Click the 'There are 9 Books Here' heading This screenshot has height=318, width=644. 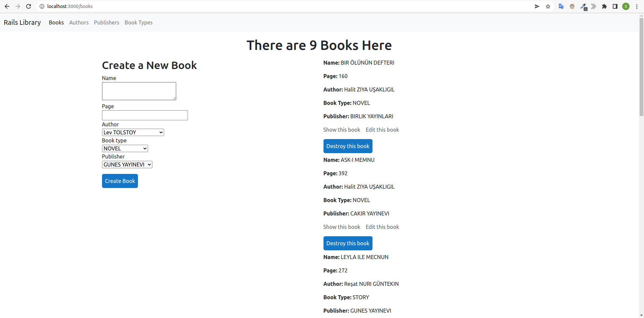[319, 45]
